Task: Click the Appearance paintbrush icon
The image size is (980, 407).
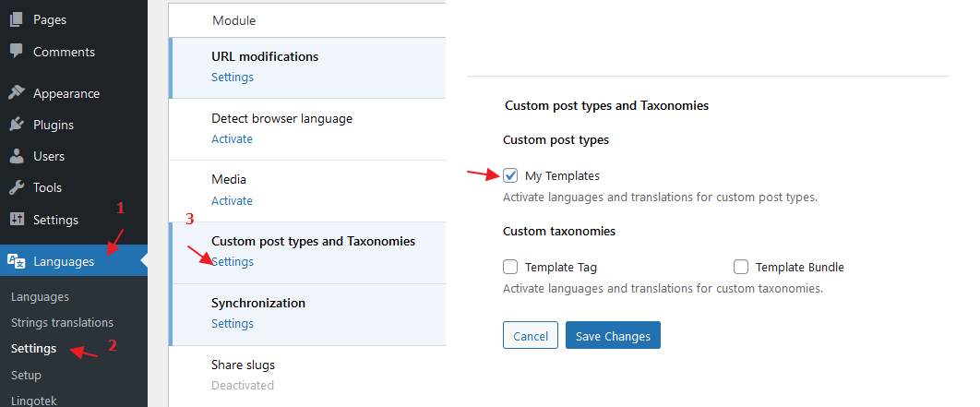Action: pos(17,93)
